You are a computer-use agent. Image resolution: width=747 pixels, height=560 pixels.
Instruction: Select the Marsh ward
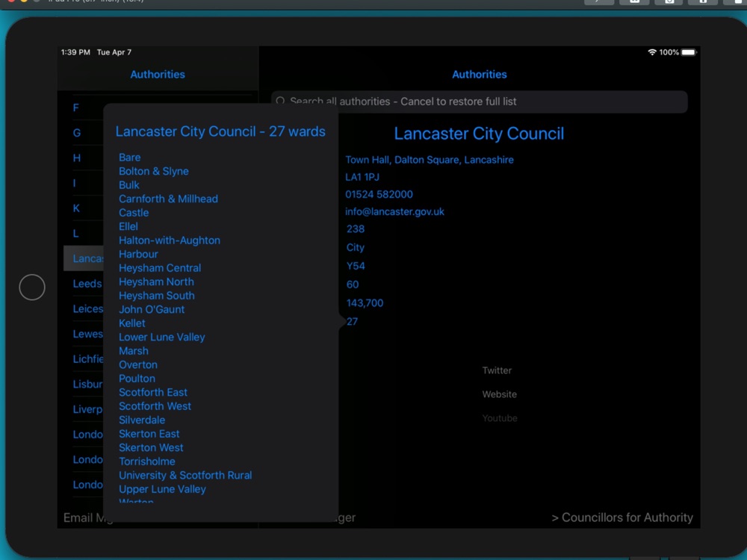[134, 350]
